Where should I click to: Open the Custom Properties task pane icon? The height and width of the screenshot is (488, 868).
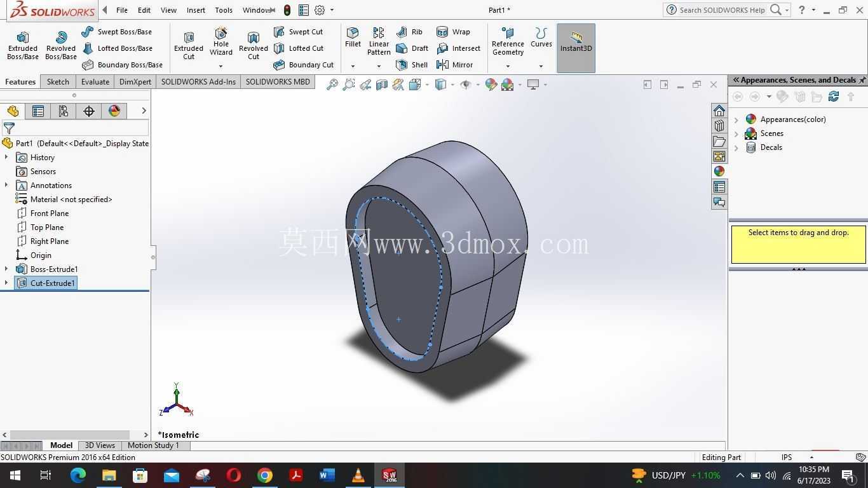tap(719, 187)
